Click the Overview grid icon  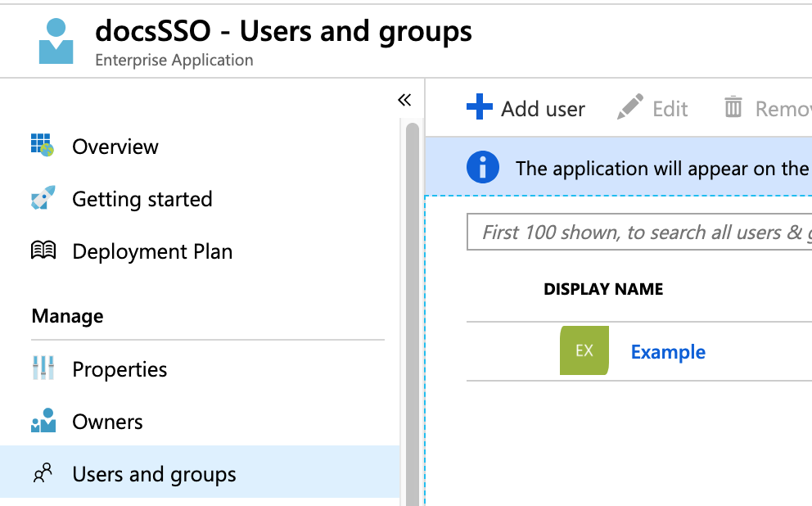point(43,145)
